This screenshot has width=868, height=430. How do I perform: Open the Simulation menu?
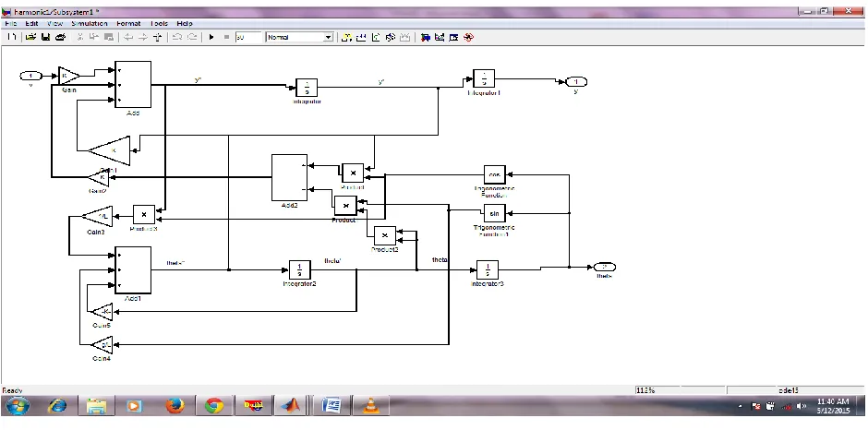[x=90, y=23]
